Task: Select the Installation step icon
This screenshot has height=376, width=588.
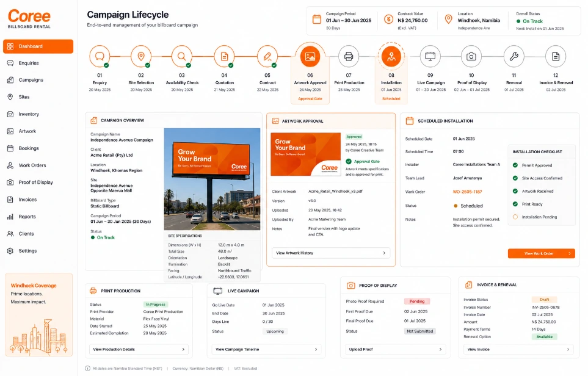Action: point(391,57)
